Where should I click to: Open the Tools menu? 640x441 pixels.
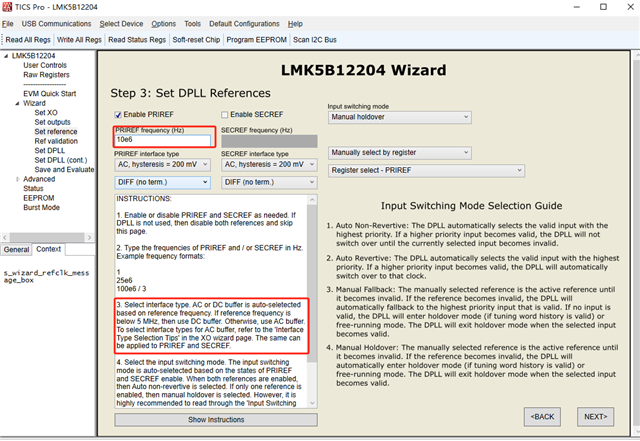pyautogui.click(x=192, y=24)
